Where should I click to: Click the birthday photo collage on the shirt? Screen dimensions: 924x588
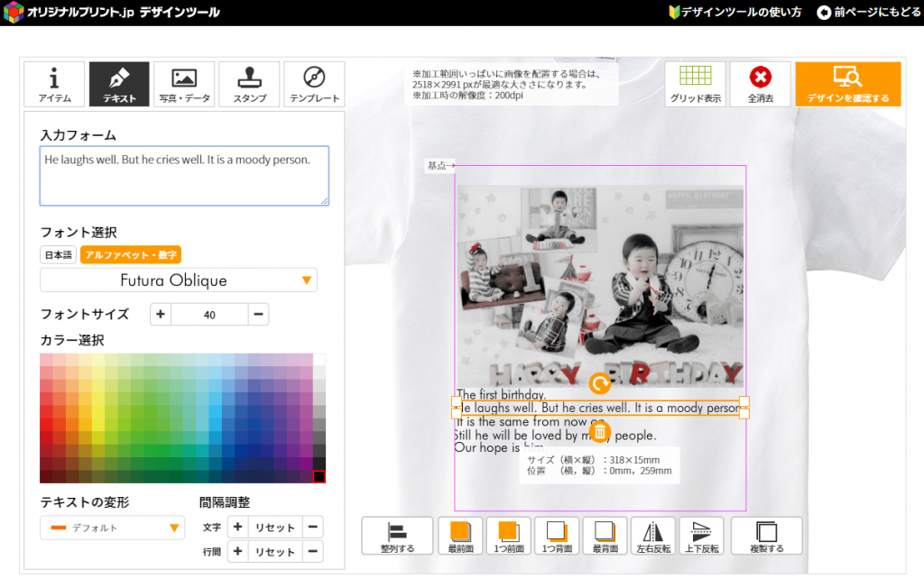pos(600,286)
